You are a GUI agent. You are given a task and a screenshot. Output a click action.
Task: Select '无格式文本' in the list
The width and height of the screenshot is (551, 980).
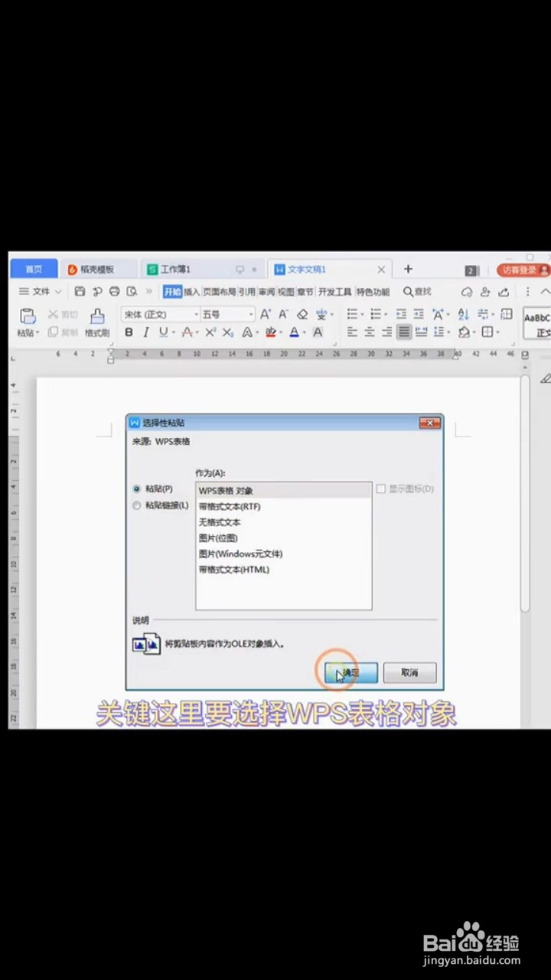pyautogui.click(x=284, y=522)
